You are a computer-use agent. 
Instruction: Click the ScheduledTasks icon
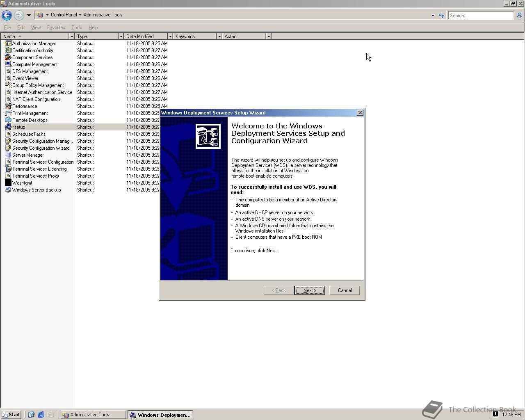point(8,134)
